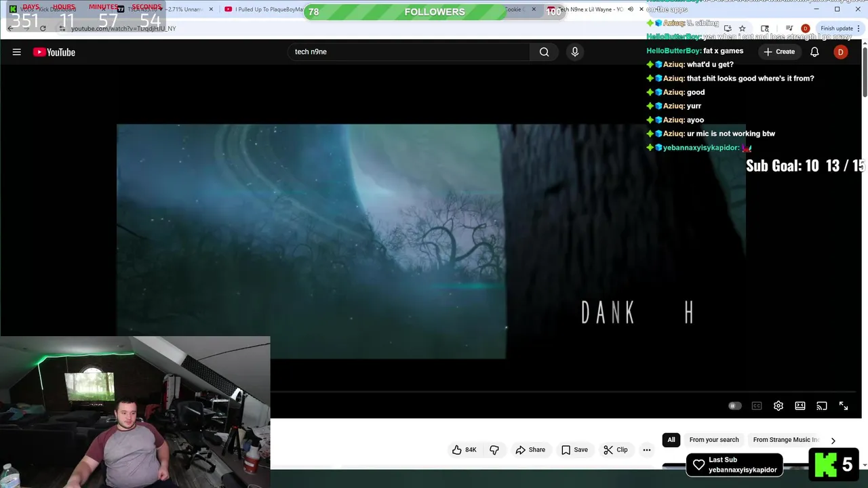Open the Create button

point(778,52)
